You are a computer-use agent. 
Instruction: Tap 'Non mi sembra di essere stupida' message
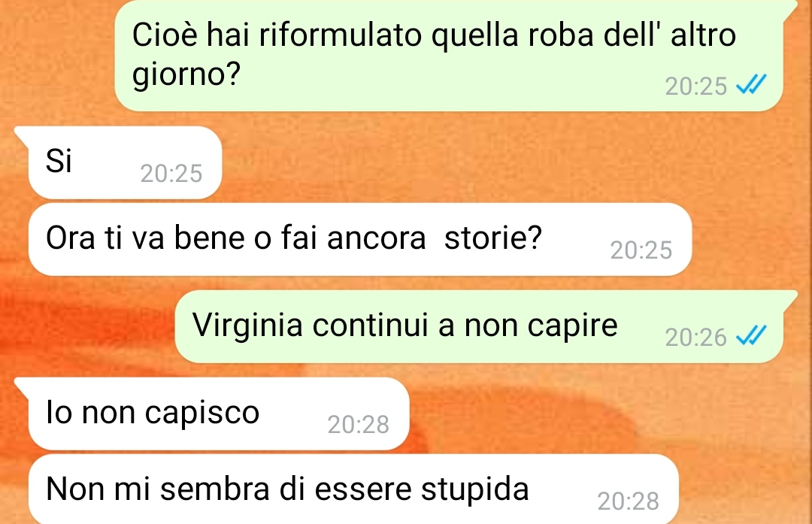coord(353,489)
